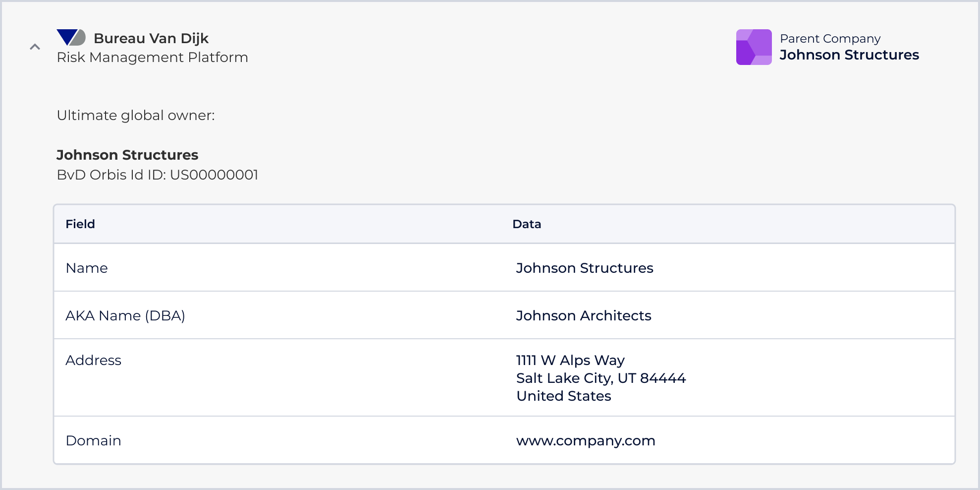
Task: Select the AKA Name (DBA) row label
Action: [x=125, y=316]
